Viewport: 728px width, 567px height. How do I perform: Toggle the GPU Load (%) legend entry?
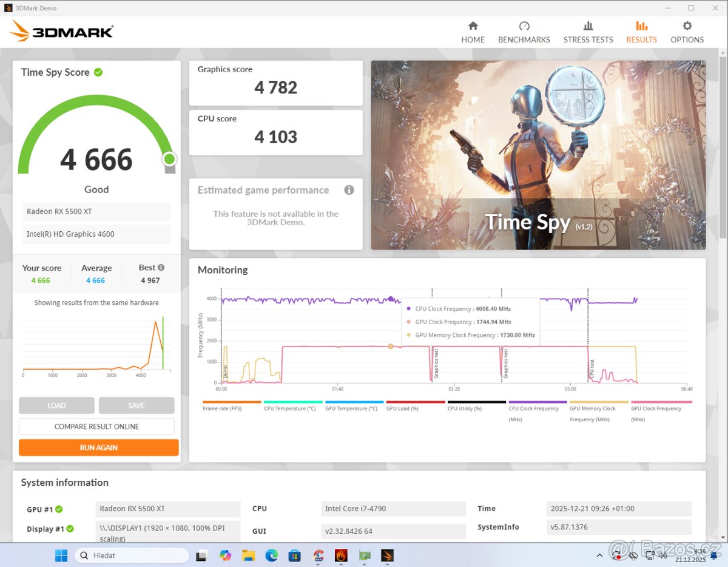pos(403,408)
